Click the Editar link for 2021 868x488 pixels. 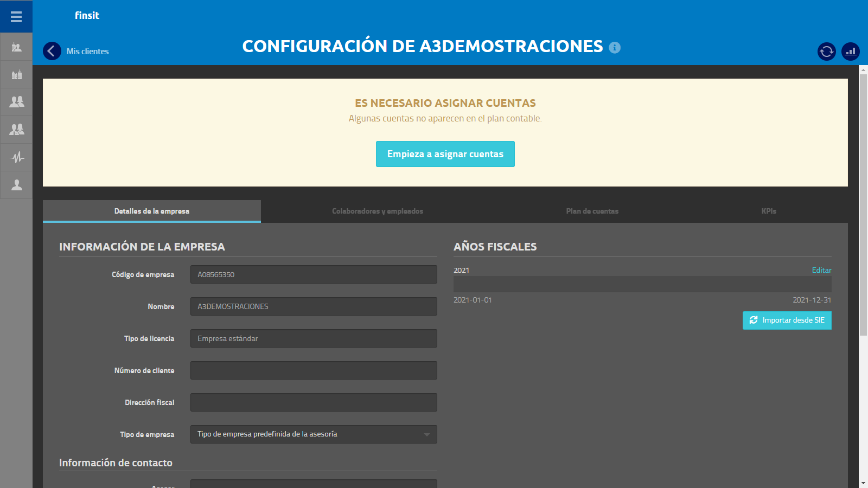(821, 270)
